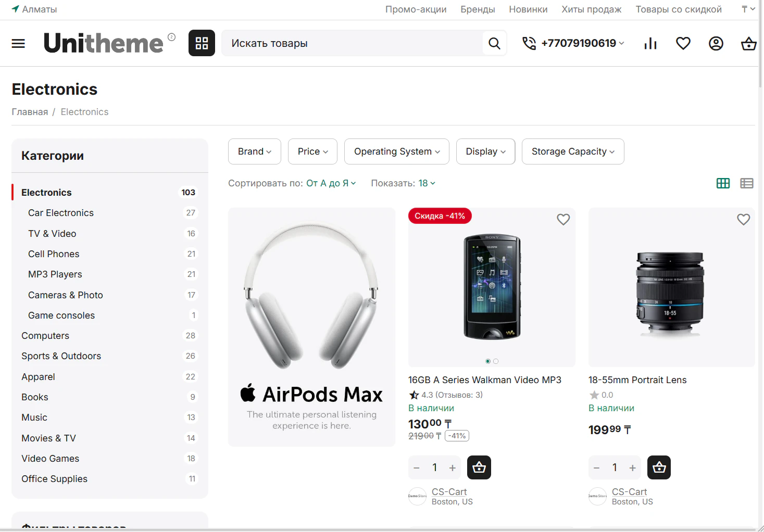Open the Operating System filter
The image size is (764, 532).
point(397,151)
